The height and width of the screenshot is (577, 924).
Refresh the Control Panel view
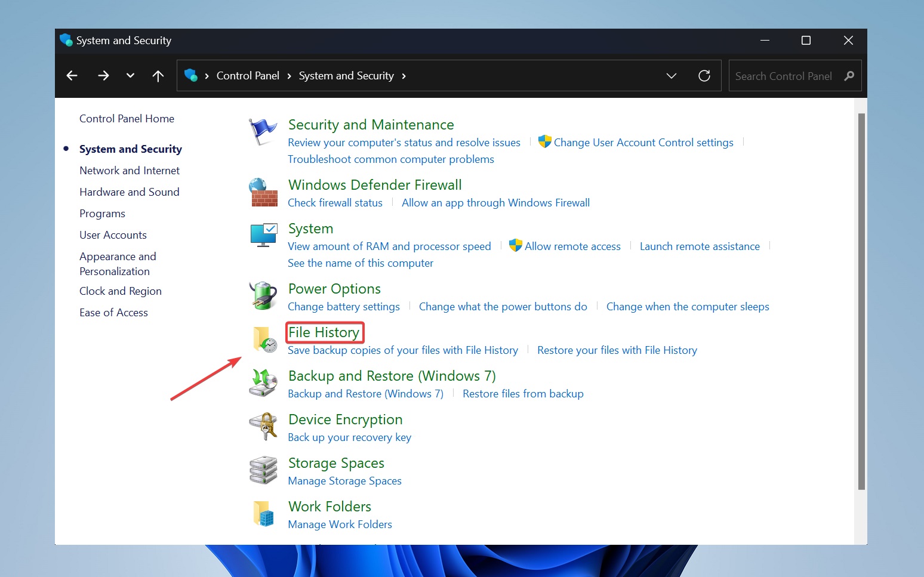point(704,76)
